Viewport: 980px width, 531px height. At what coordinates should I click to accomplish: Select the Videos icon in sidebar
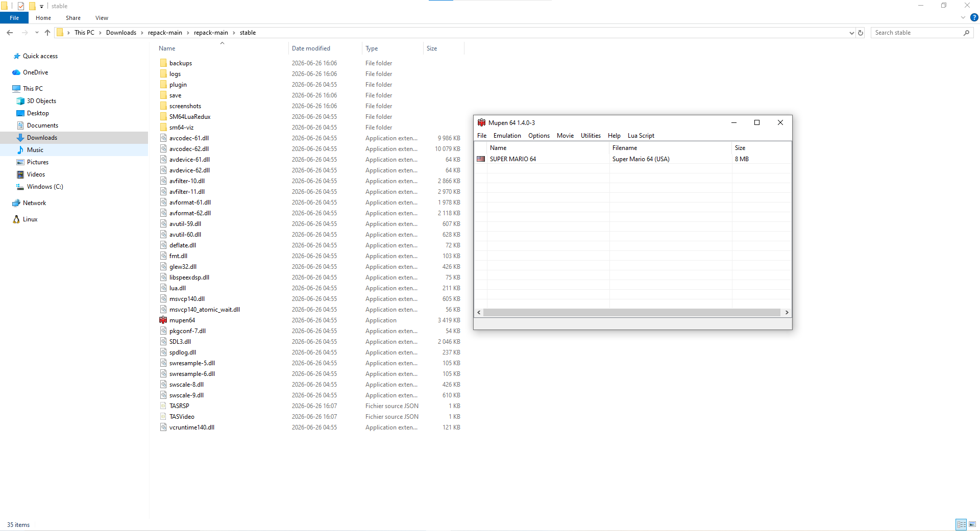pos(20,174)
